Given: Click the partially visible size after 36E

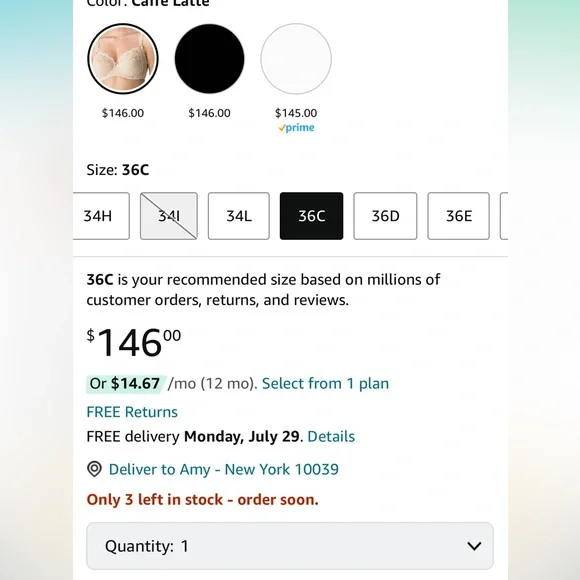Looking at the screenshot, I should click(504, 216).
